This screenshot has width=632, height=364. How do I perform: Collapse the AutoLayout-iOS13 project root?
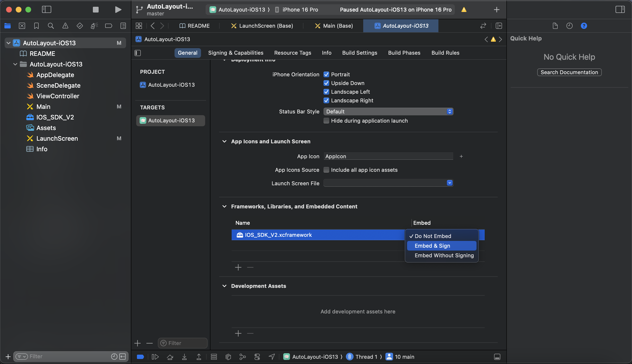click(9, 43)
